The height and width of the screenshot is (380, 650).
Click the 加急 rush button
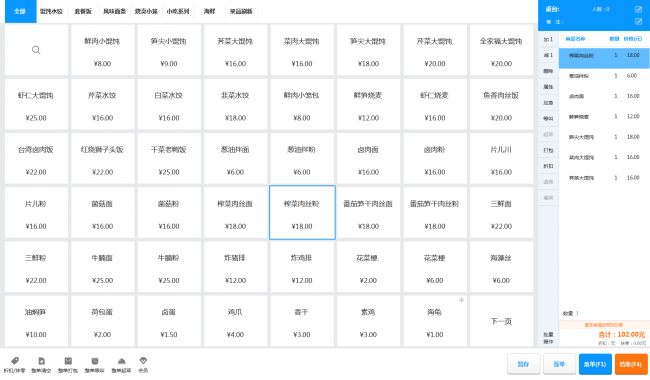(548, 102)
